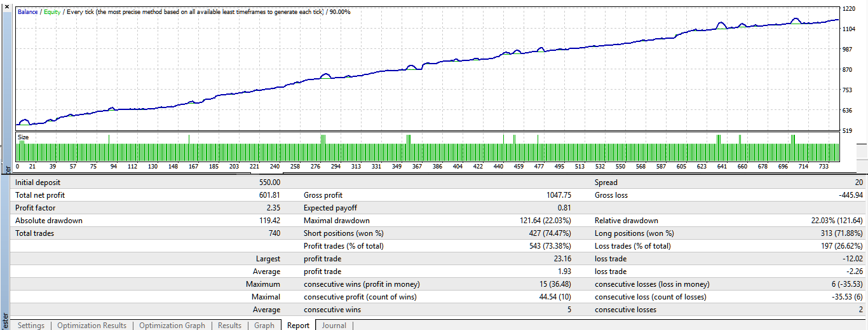The height and width of the screenshot is (330, 868).
Task: Click consecutive wins value 15 (36.48)
Action: click(x=554, y=284)
